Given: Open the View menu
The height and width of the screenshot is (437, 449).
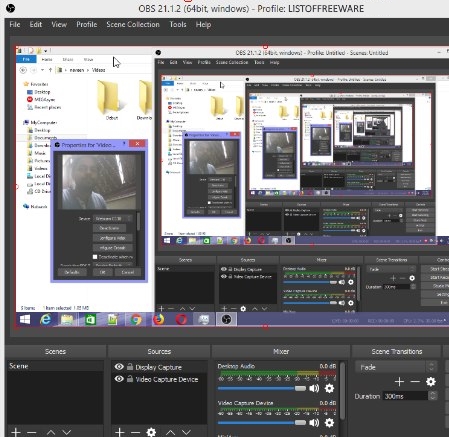Looking at the screenshot, I should click(59, 25).
